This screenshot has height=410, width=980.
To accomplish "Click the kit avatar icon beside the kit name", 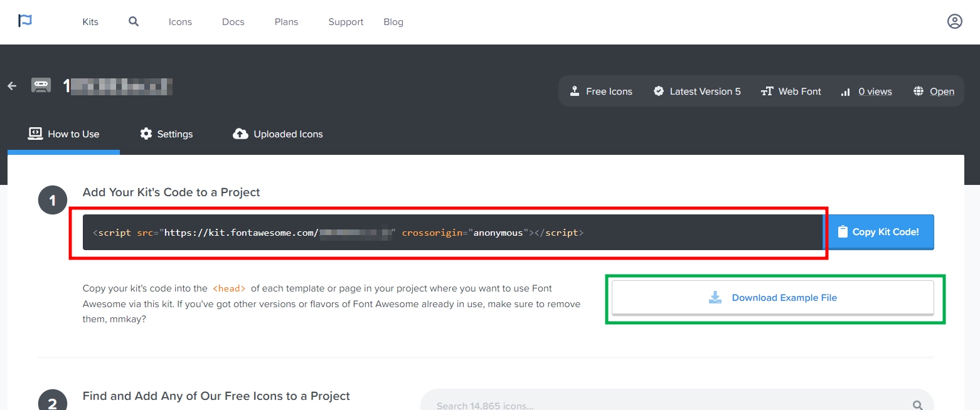I will (41, 85).
